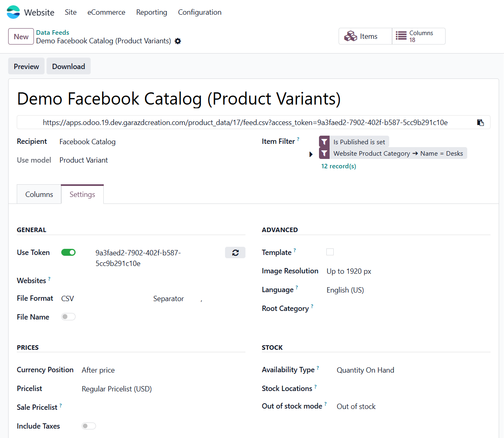Show help tooltip next to Stock Locations
This screenshot has height=438, width=504.
coord(315,387)
